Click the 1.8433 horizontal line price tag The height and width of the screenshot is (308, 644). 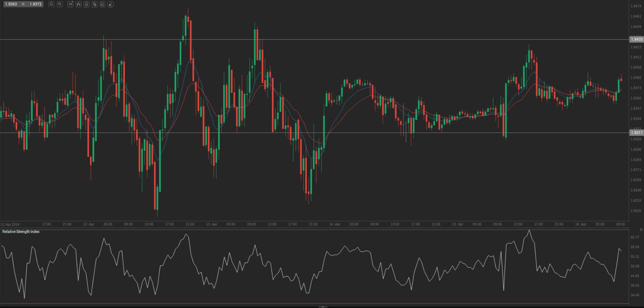pyautogui.click(x=636, y=39)
